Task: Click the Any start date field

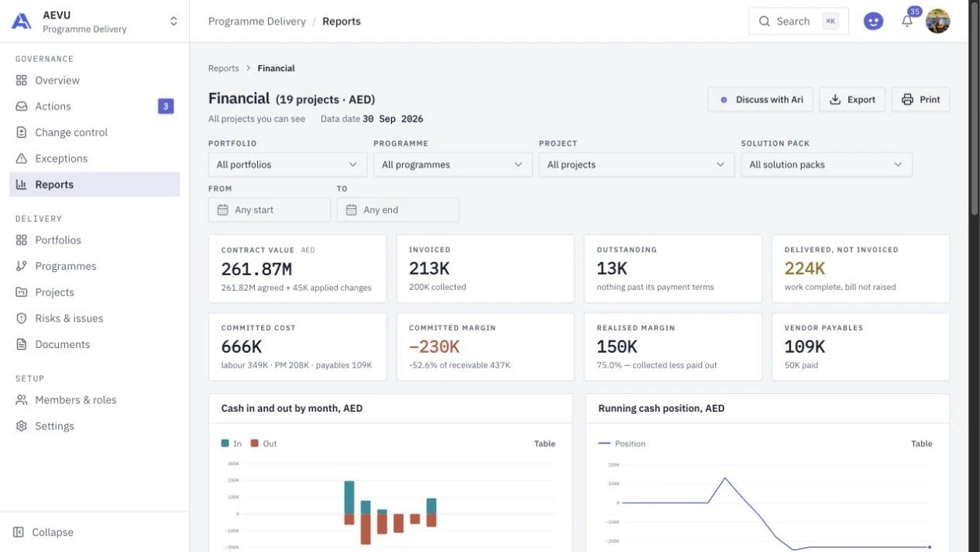Action: [270, 210]
